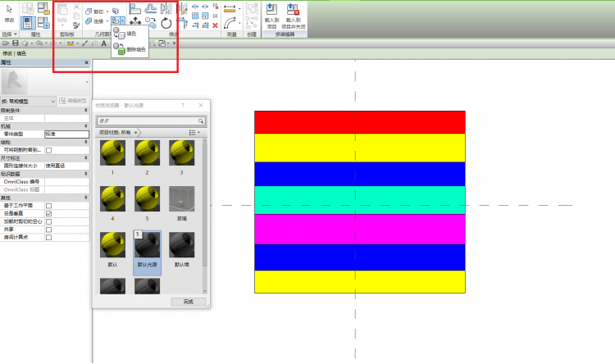The image size is (615, 364).
Task: Click the material browser help question mark
Action: [x=183, y=105]
